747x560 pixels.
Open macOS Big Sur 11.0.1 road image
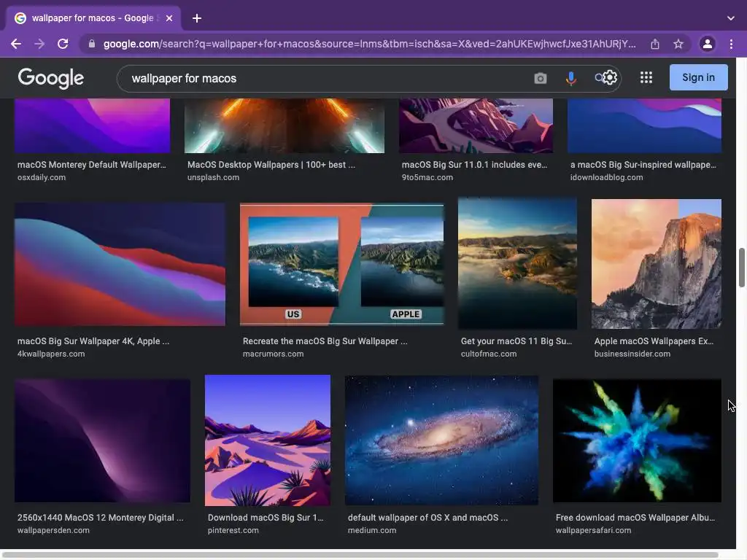point(476,125)
